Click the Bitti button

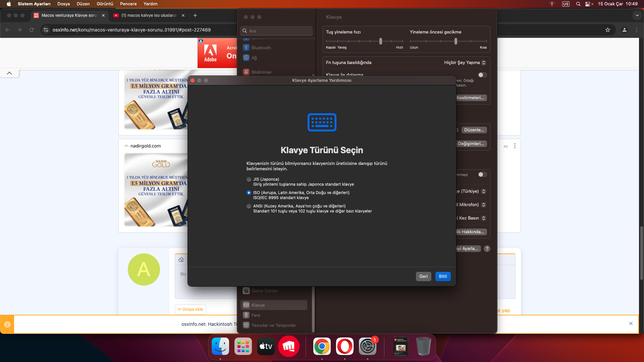click(x=443, y=276)
